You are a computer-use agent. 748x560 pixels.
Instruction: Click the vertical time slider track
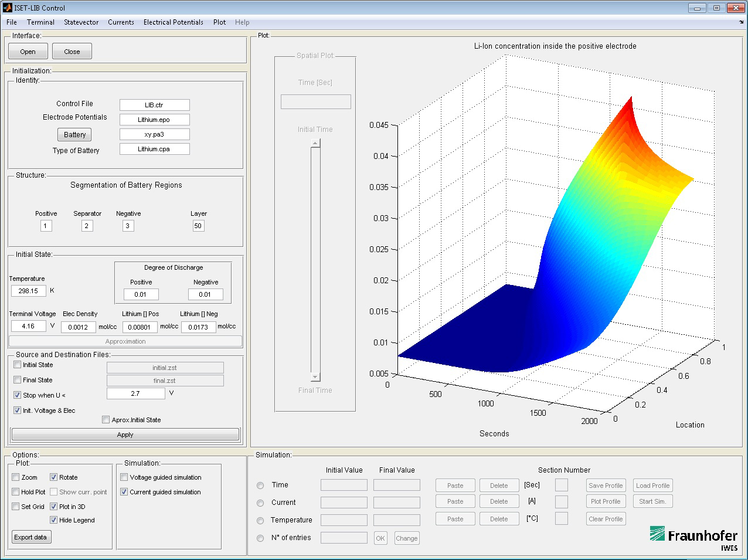click(315, 260)
